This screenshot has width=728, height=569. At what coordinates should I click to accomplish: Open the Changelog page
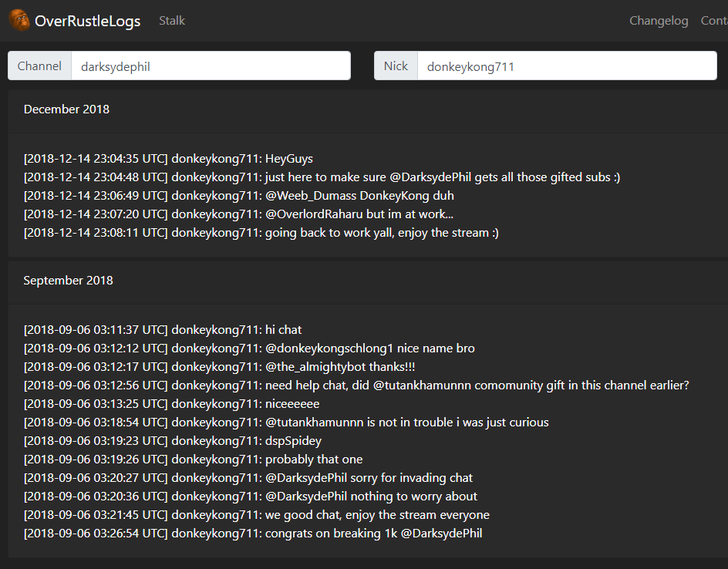click(x=659, y=20)
